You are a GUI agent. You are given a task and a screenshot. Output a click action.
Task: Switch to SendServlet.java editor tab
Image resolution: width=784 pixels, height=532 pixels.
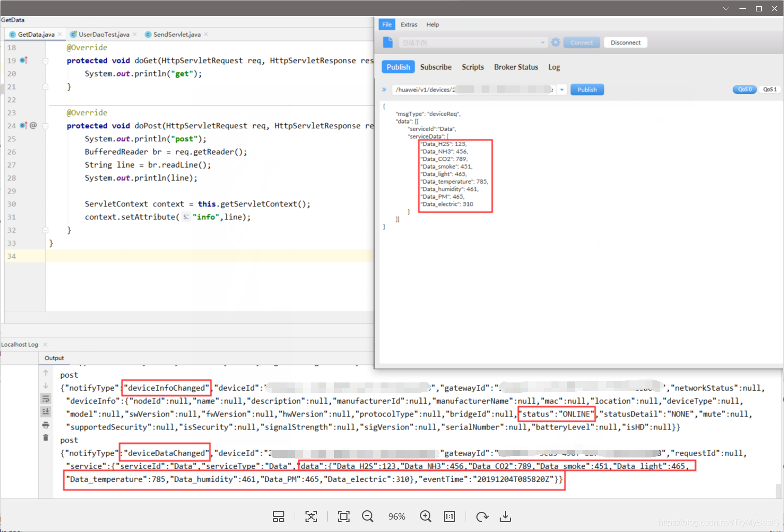tap(177, 34)
